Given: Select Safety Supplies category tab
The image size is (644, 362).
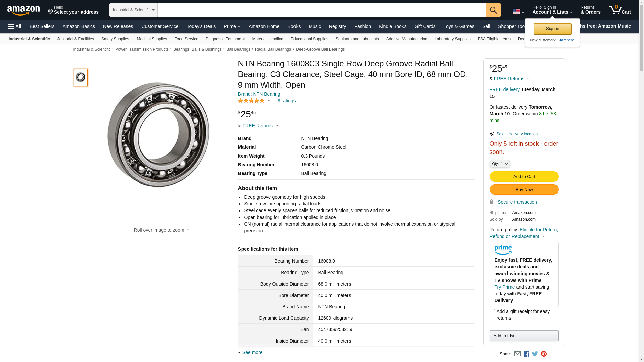Looking at the screenshot, I should [115, 39].
